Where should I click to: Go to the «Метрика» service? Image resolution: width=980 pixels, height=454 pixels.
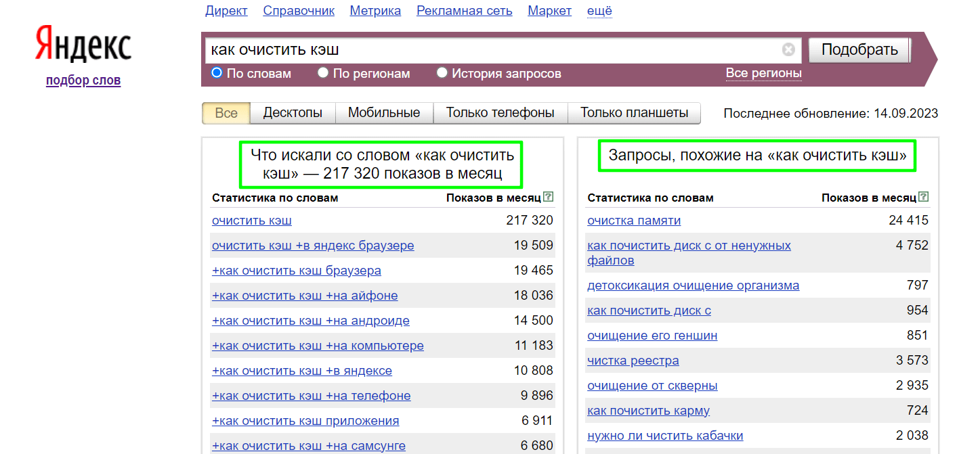point(375,11)
